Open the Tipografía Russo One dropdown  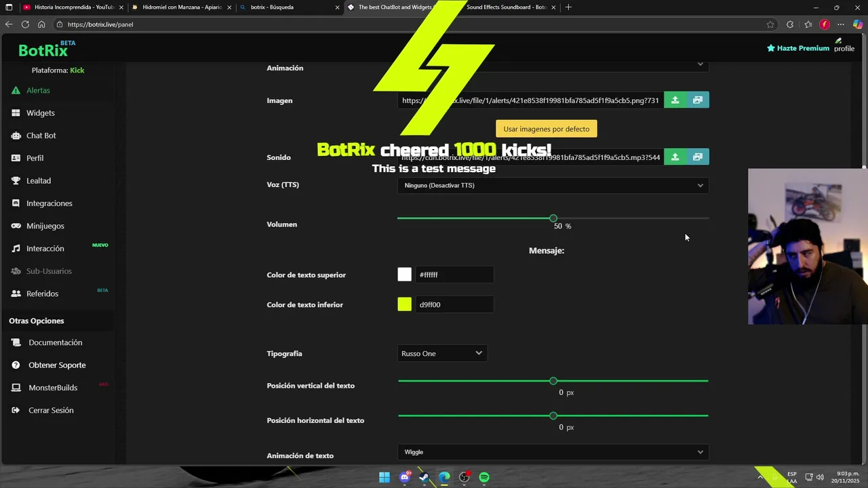coord(442,353)
